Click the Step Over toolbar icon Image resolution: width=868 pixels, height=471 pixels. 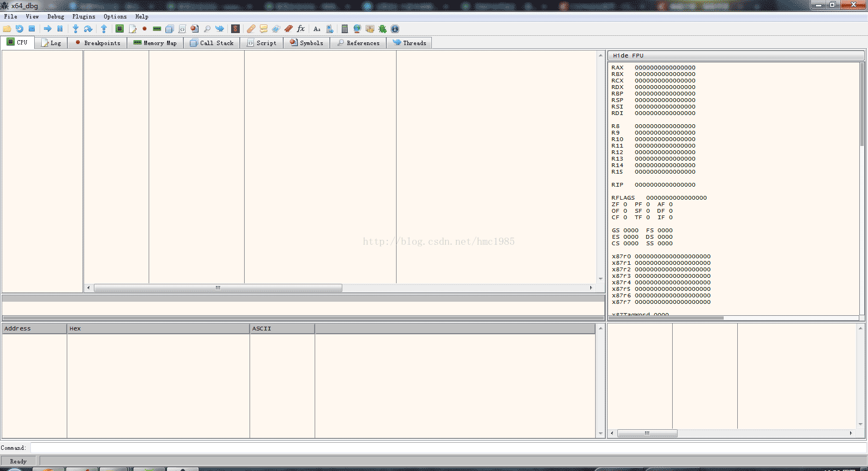click(88, 29)
